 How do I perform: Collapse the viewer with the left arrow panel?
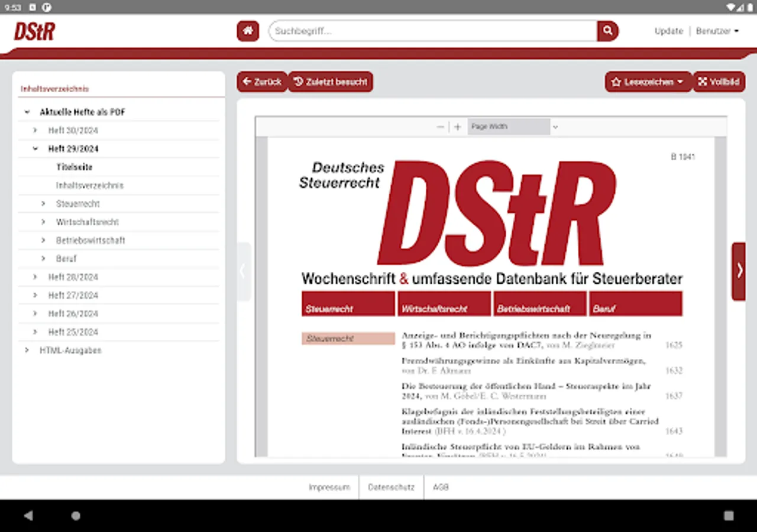[x=242, y=270]
